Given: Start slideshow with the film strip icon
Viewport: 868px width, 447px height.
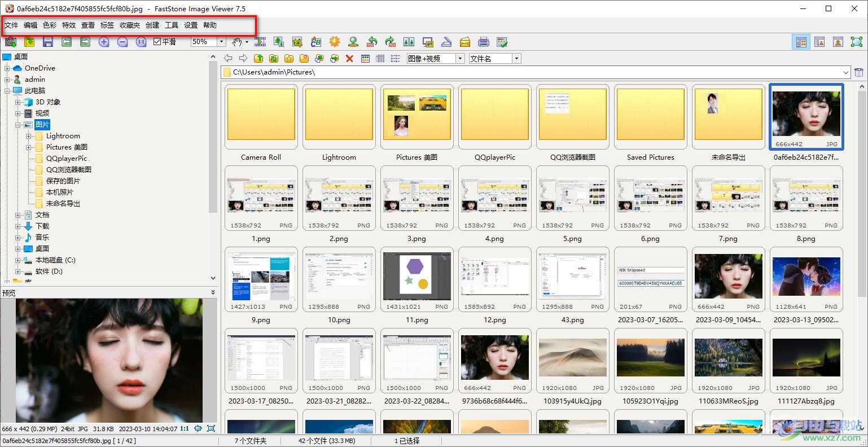Looking at the screenshot, I should tap(260, 42).
